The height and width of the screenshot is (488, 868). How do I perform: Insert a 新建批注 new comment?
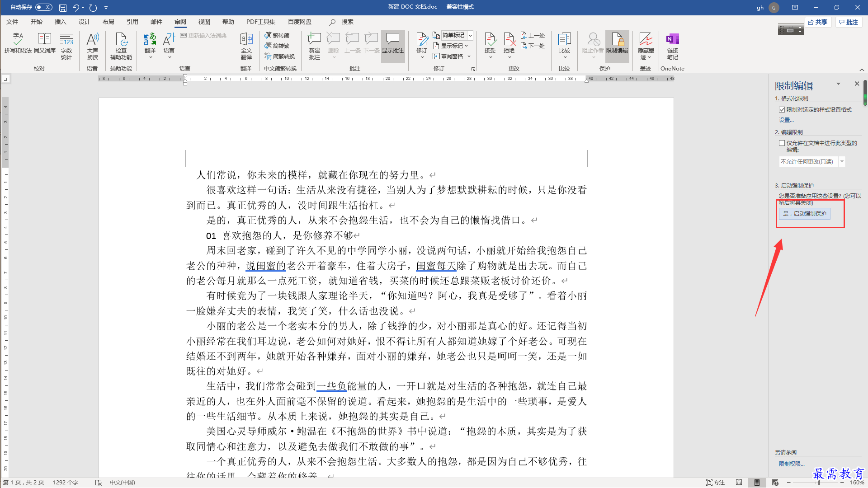(315, 46)
